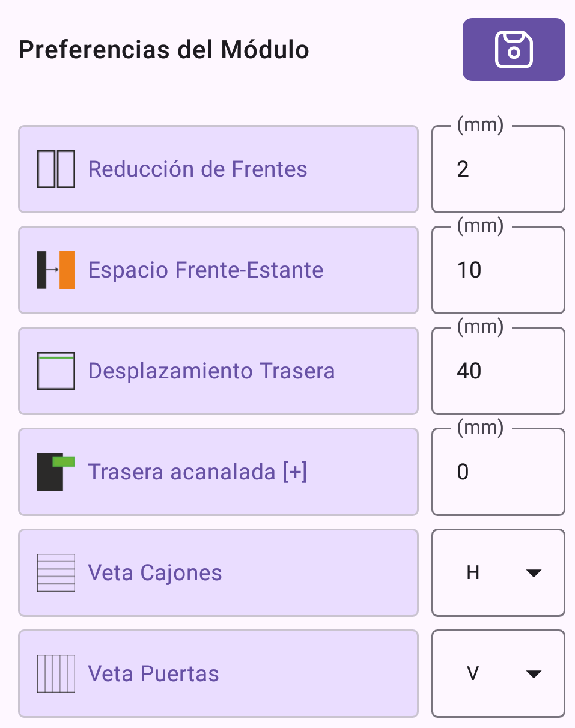Click the Veta Cajones horizontal lines icon

pos(56,573)
